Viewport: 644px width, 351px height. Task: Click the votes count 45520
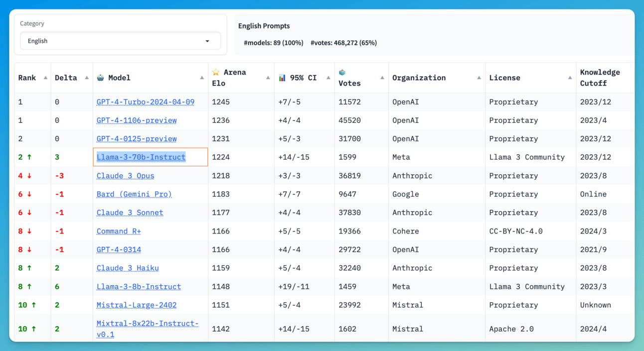click(349, 120)
